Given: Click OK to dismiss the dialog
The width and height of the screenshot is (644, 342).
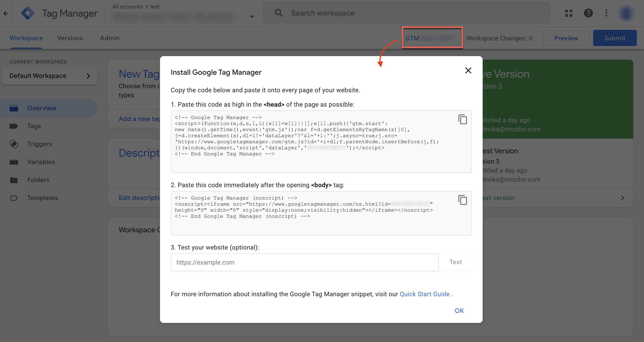Looking at the screenshot, I should (459, 310).
